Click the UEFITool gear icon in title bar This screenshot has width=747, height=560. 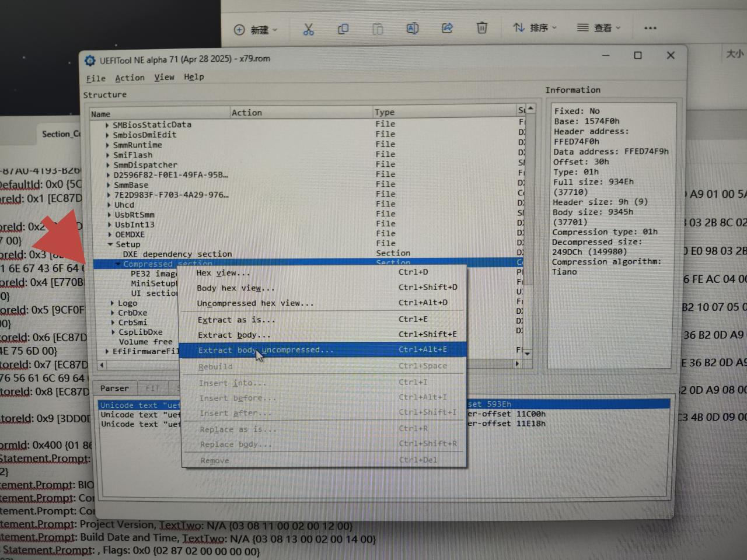[90, 60]
